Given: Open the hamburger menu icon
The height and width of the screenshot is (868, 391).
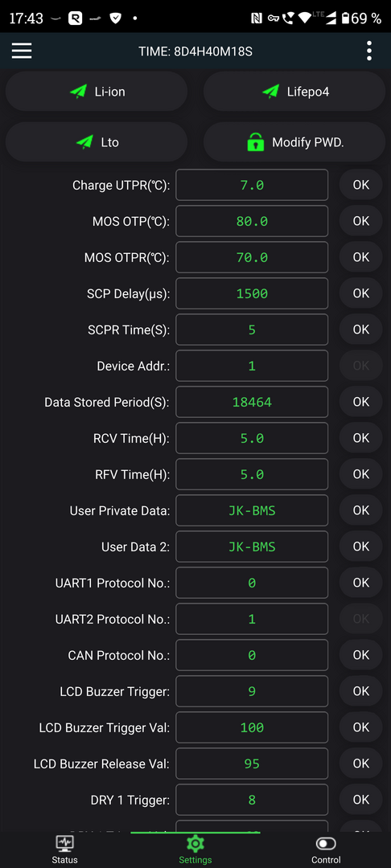Looking at the screenshot, I should (x=22, y=51).
